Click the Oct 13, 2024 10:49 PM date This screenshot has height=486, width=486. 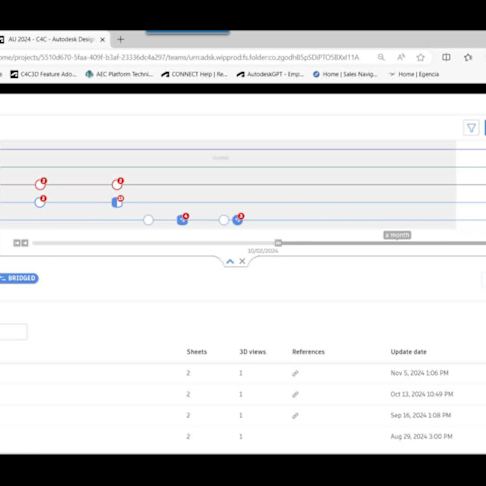(x=422, y=394)
